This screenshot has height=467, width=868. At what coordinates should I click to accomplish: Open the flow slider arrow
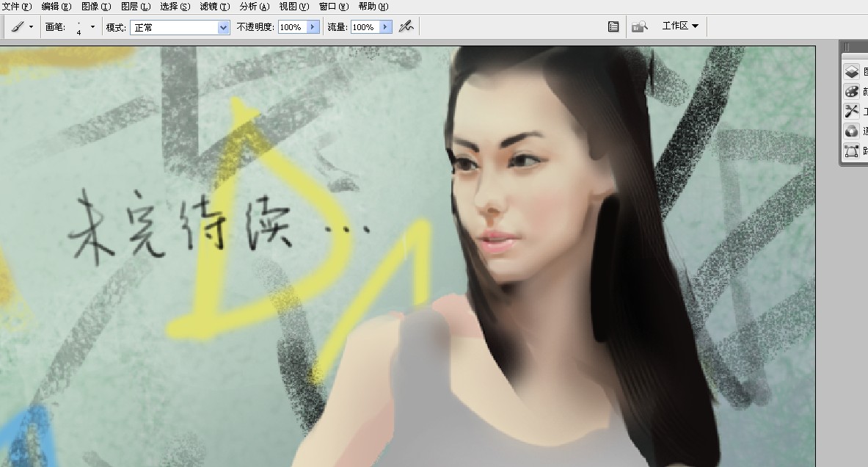[386, 27]
